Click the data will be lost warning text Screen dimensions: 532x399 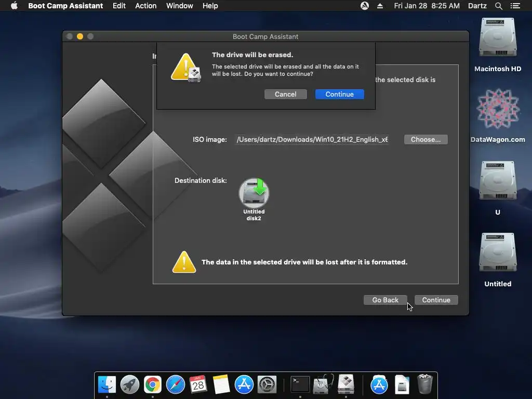(x=304, y=262)
